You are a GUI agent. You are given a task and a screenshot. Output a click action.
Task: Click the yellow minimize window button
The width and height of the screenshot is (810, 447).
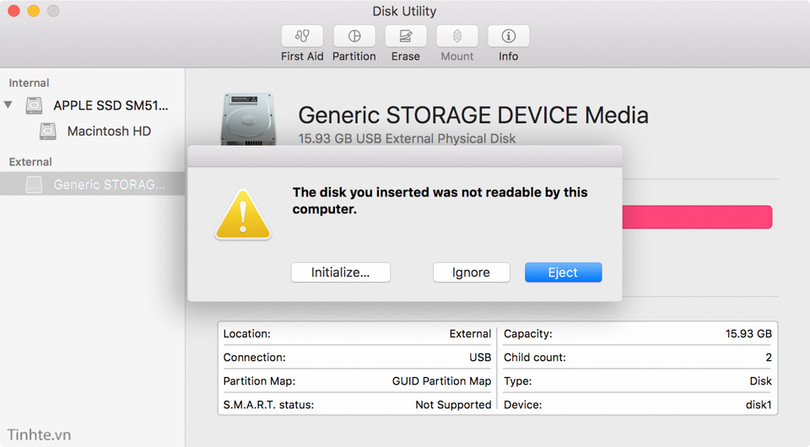(x=33, y=11)
